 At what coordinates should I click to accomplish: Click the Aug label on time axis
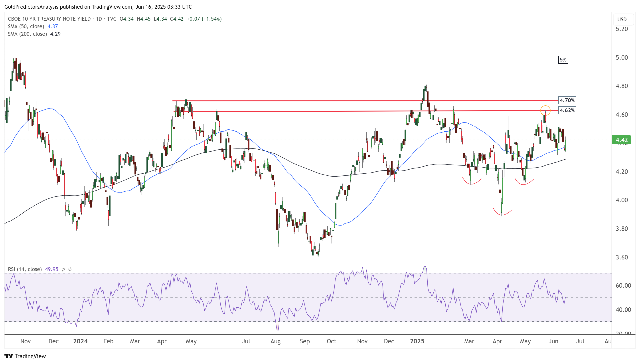pyautogui.click(x=275, y=341)
